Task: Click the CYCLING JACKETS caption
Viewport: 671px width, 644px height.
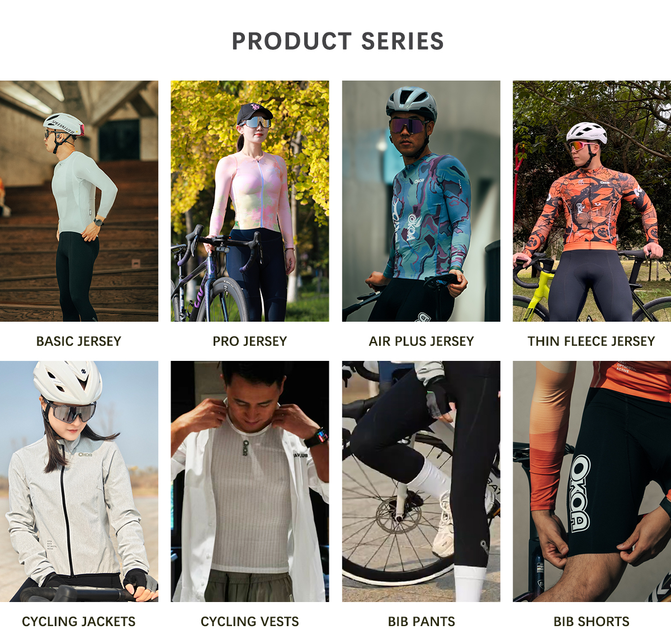Action: click(79, 622)
